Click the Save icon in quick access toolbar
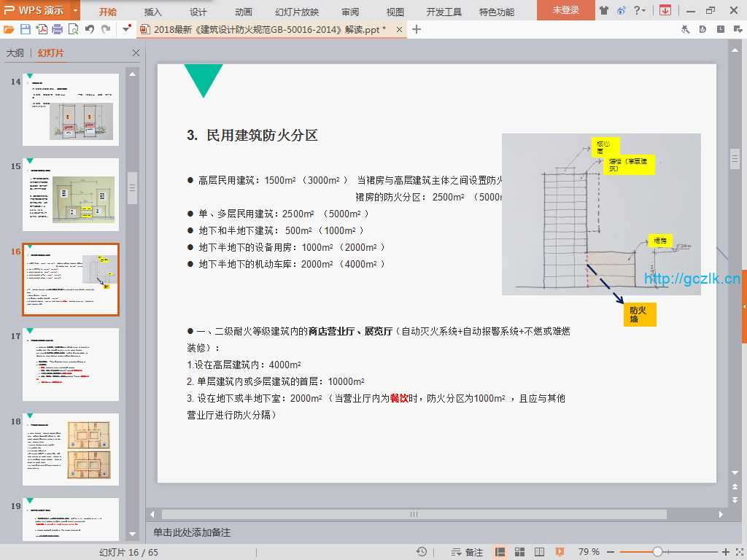The image size is (747, 560). click(26, 29)
